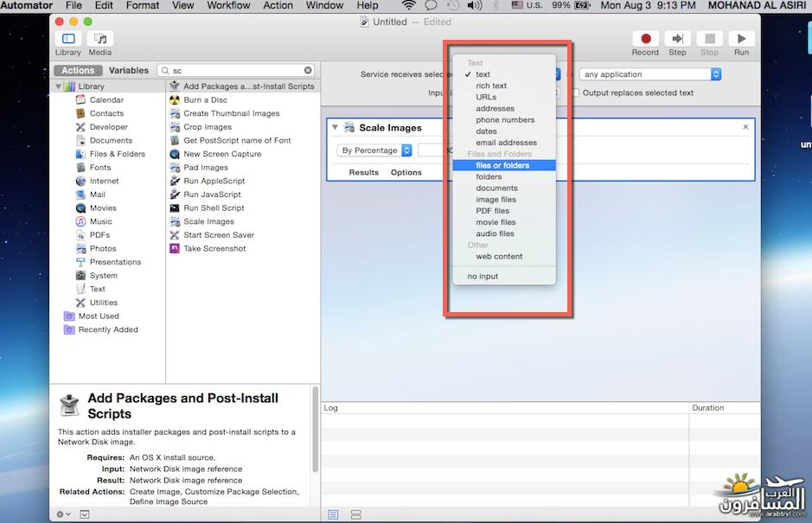The width and height of the screenshot is (812, 523).
Task: Select the Movies category icon
Action: coord(80,207)
